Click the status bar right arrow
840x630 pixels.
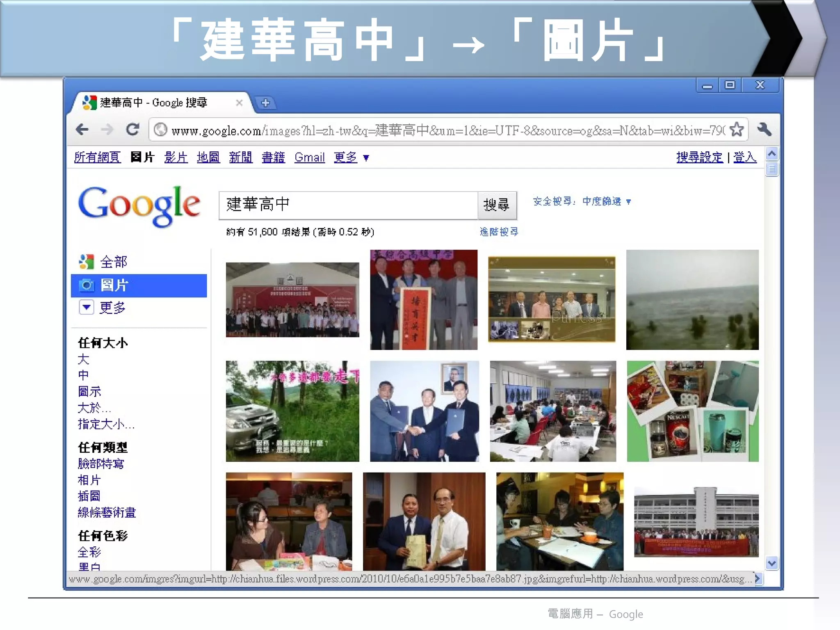pos(757,579)
